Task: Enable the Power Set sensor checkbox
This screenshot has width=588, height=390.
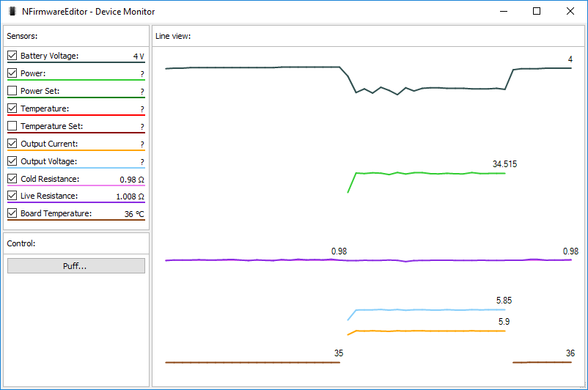Action: [x=12, y=91]
